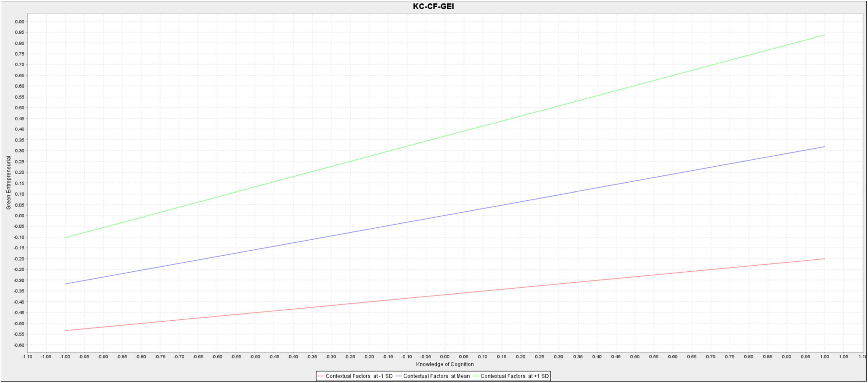Select legend entry Contextual Factors at -1 SD
868x383 pixels.
(355, 376)
